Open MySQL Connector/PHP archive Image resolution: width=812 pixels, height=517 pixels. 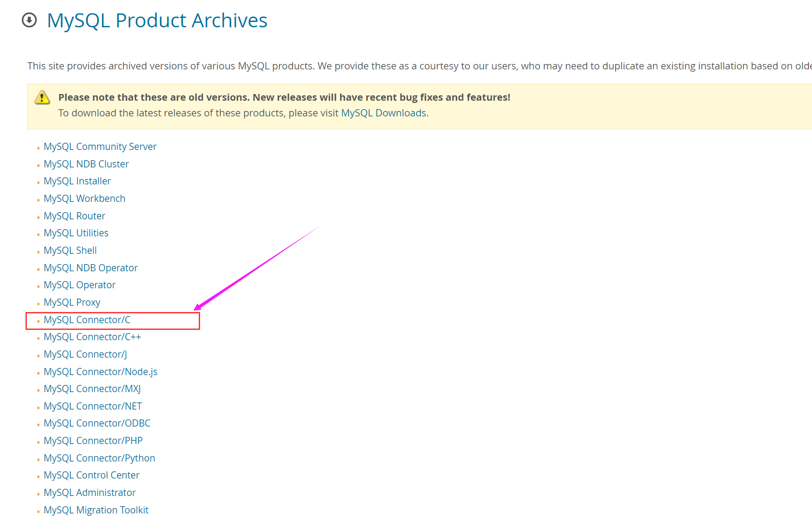[x=93, y=440]
